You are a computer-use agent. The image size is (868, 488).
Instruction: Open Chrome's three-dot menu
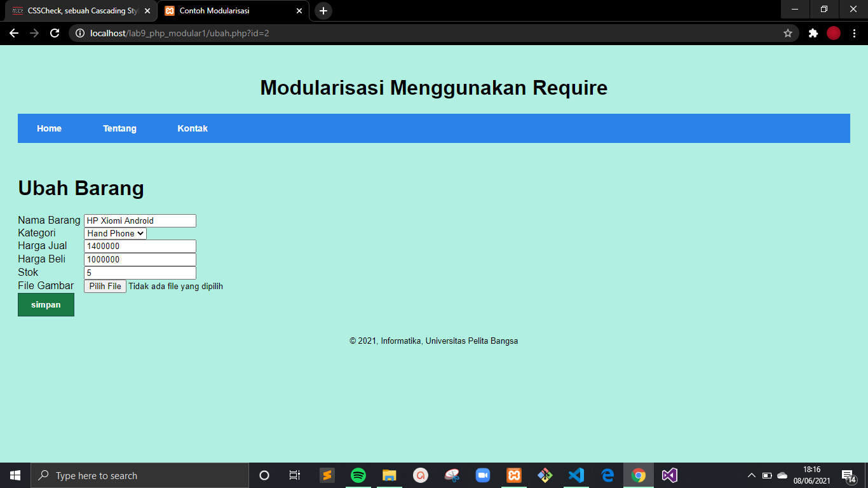pos(854,32)
